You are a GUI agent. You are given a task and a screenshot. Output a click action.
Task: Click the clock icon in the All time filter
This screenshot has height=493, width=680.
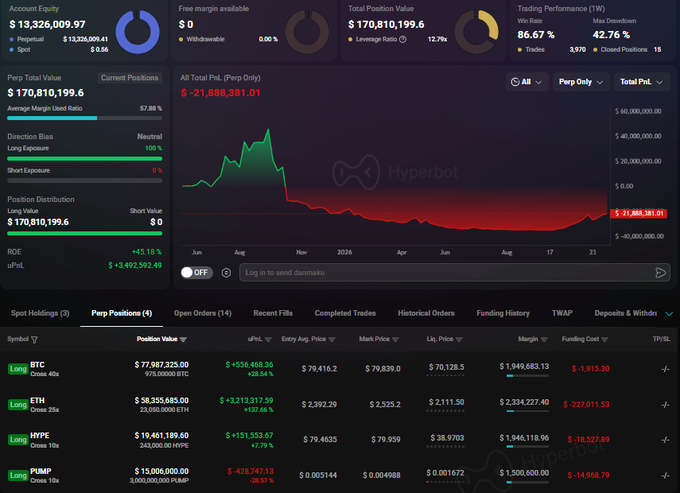tap(515, 82)
